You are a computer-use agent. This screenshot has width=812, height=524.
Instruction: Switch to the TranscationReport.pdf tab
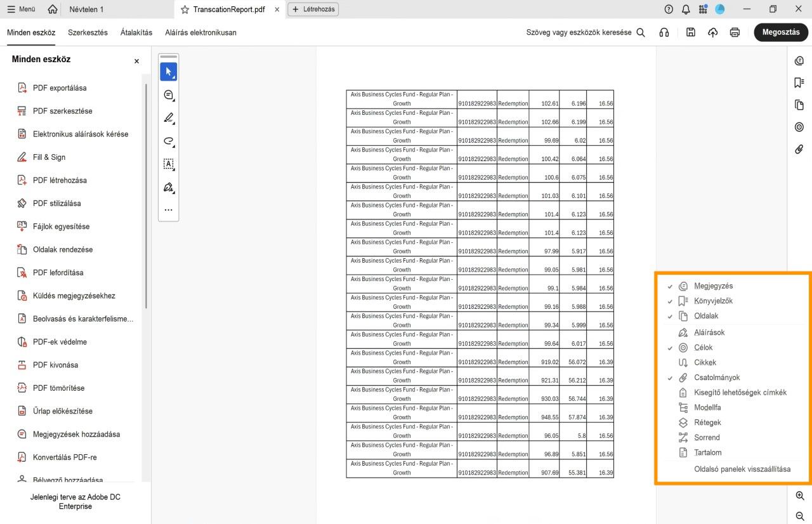click(229, 10)
